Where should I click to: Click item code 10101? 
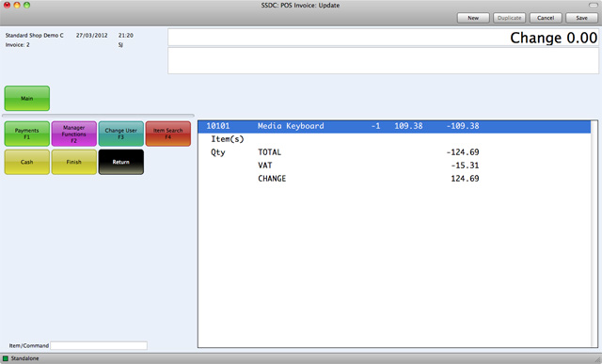tap(218, 126)
